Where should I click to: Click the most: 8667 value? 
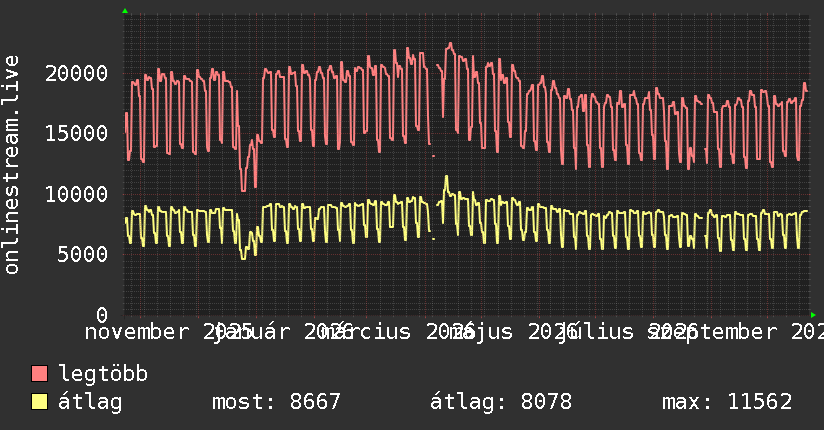tap(276, 402)
